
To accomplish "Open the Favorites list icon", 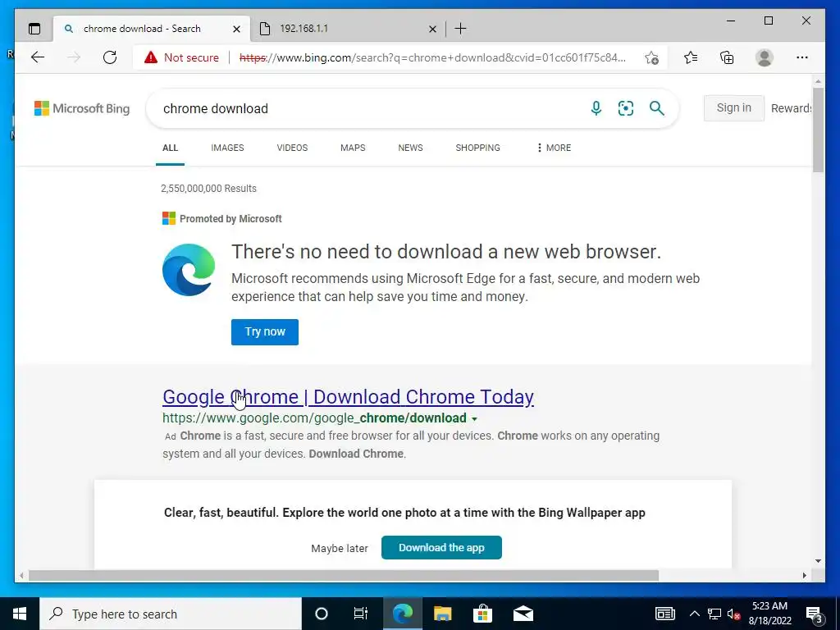I will 691,57.
